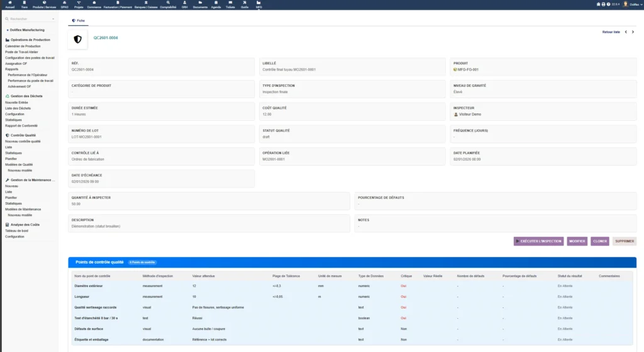
Task: Click the Modifier button
Action: [577, 241]
